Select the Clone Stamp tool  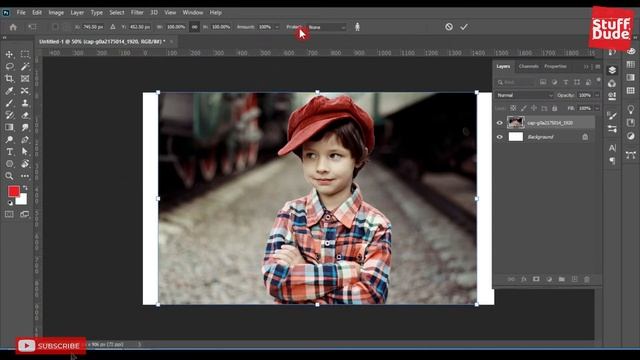pos(25,103)
